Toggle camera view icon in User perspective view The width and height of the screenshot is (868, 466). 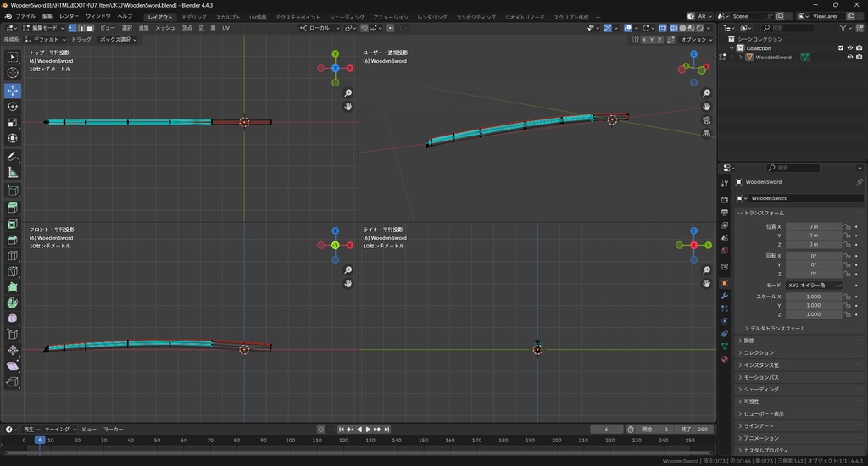click(706, 120)
